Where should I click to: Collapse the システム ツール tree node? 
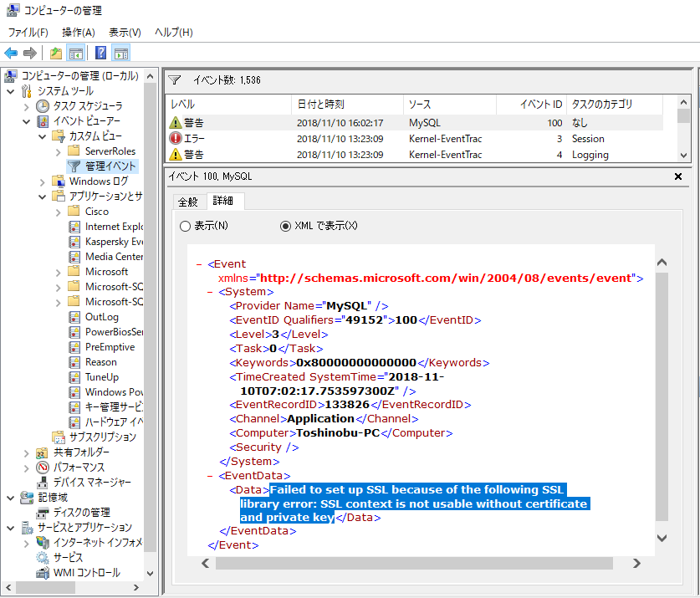click(11, 91)
